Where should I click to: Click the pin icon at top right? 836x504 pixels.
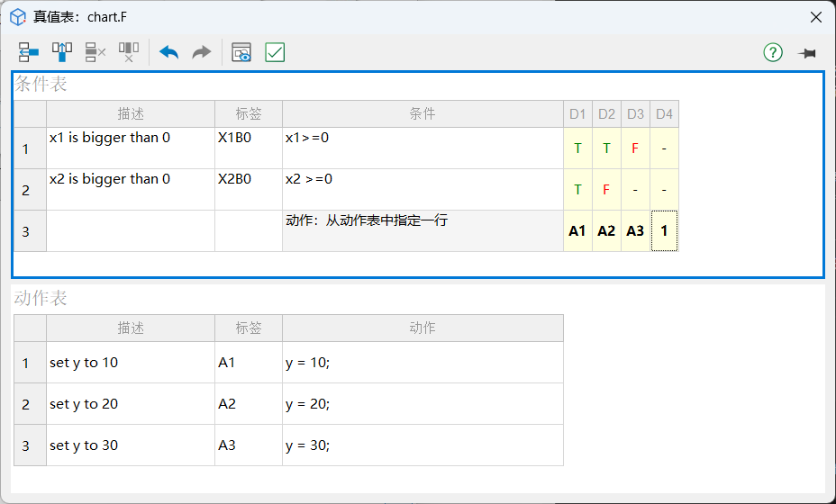pos(806,53)
